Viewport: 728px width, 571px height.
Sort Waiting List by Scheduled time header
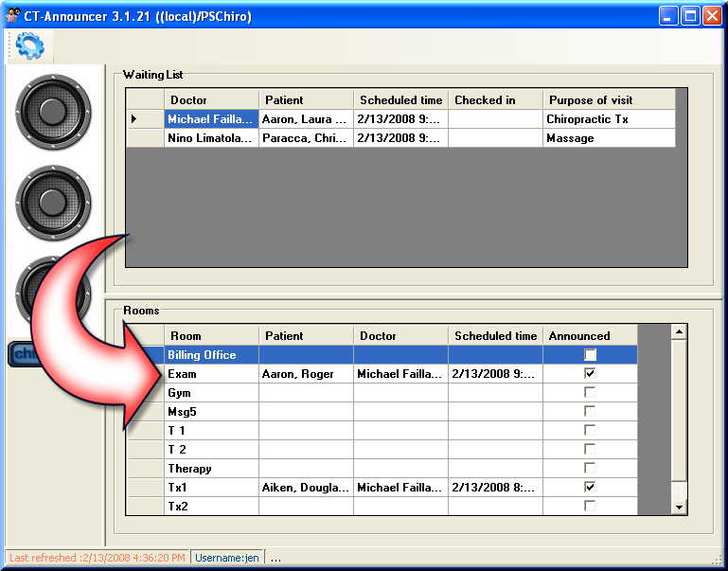click(x=400, y=100)
